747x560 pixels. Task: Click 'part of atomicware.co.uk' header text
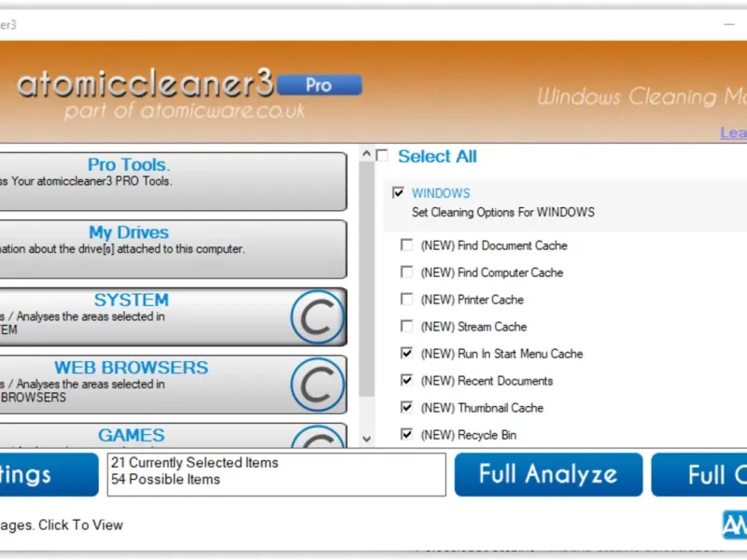pyautogui.click(x=184, y=110)
